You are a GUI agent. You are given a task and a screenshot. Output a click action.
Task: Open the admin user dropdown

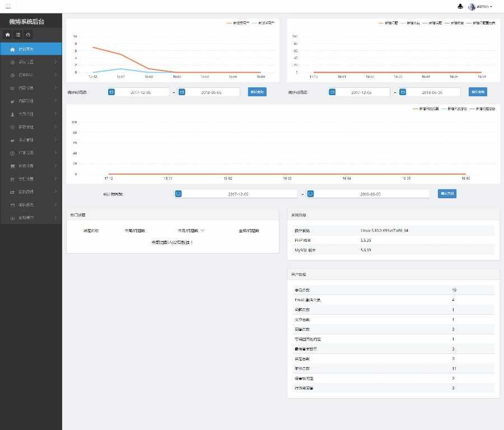click(480, 6)
